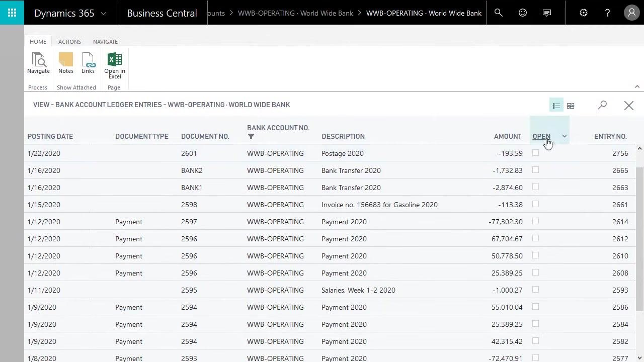
Task: Open Notes in Show Attached group
Action: 66,63
